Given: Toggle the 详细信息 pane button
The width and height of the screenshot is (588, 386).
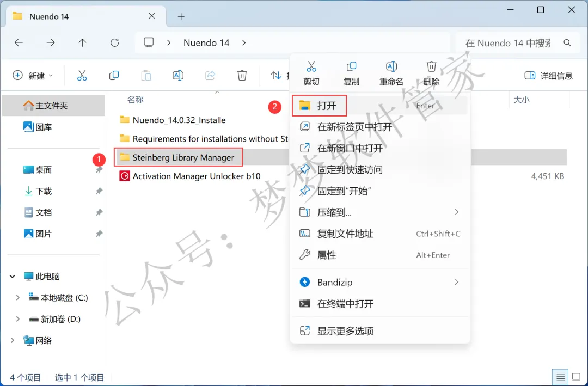Looking at the screenshot, I should (548, 76).
